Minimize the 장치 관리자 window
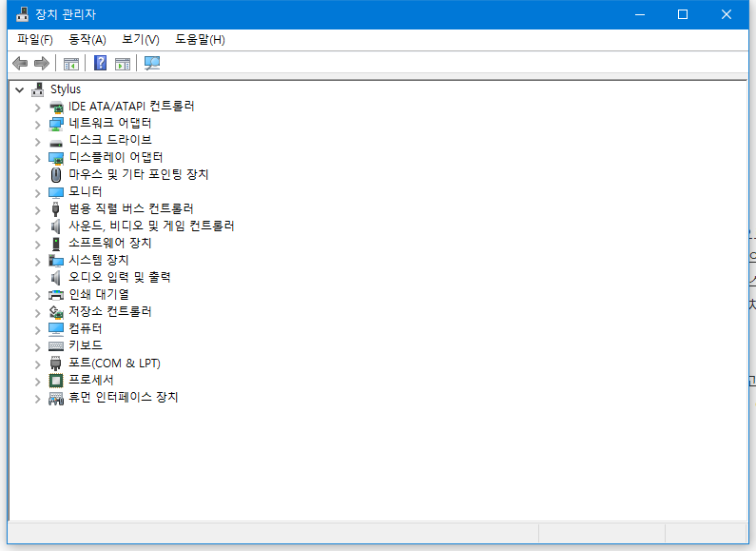This screenshot has width=756, height=551. coord(640,14)
